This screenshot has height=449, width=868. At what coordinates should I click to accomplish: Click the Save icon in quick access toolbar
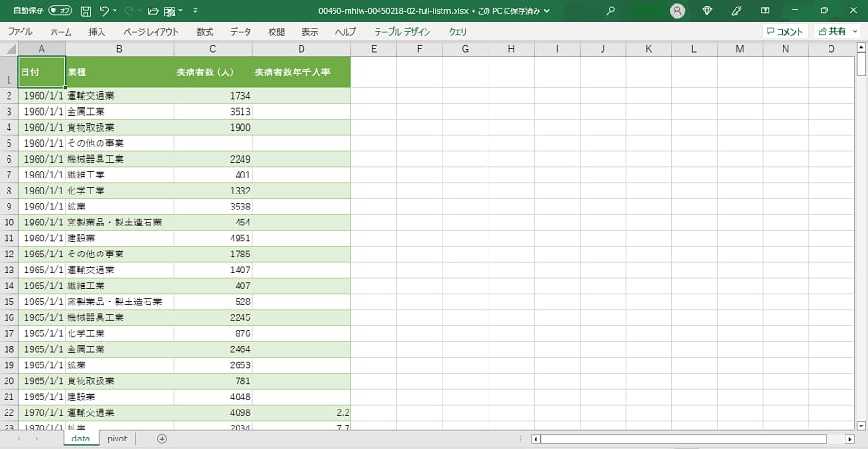(85, 10)
